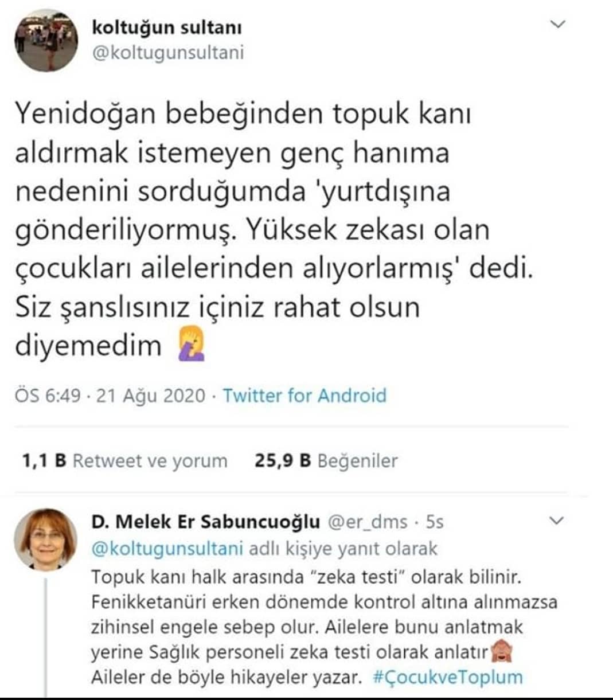Open D. Melek Er Sabuncuoğlu's avatar
The width and height of the screenshot is (613, 700).
click(x=45, y=539)
